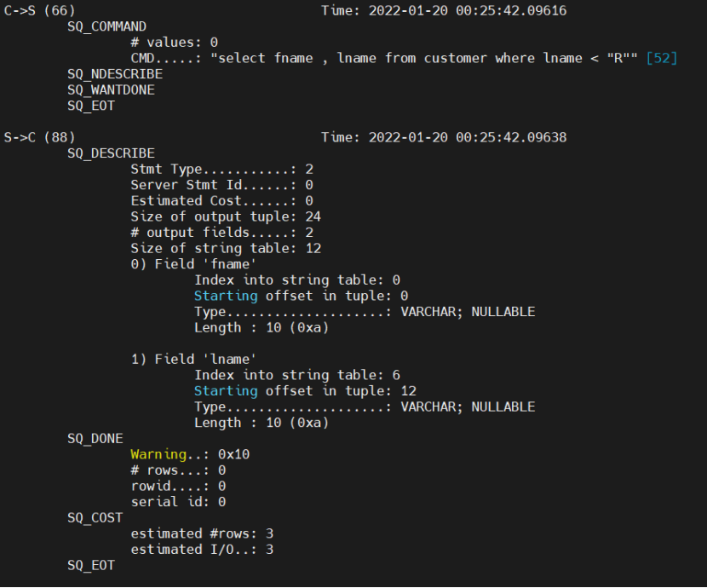Click the S->C (88) header
Screen dimensions: 707x588
(40, 137)
